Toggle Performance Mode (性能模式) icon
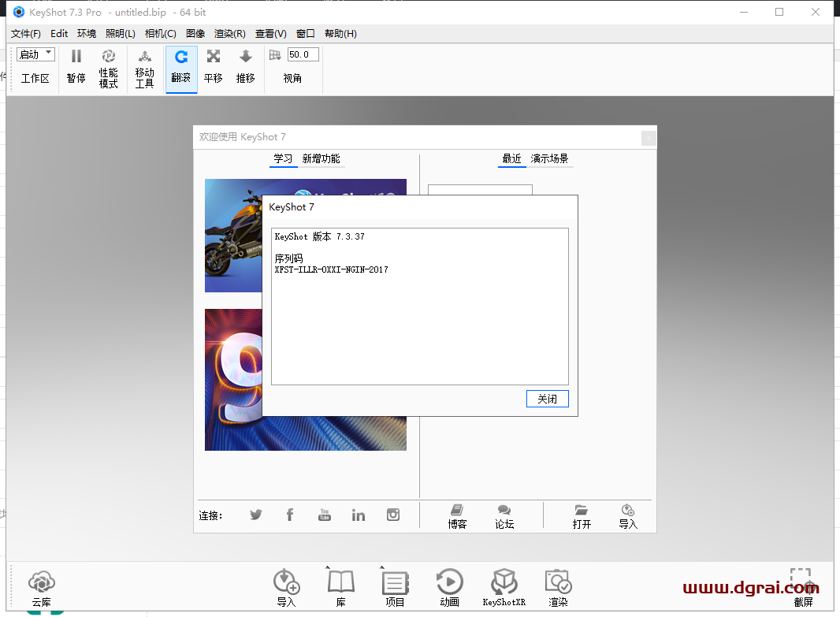840x617 pixels. (109, 58)
